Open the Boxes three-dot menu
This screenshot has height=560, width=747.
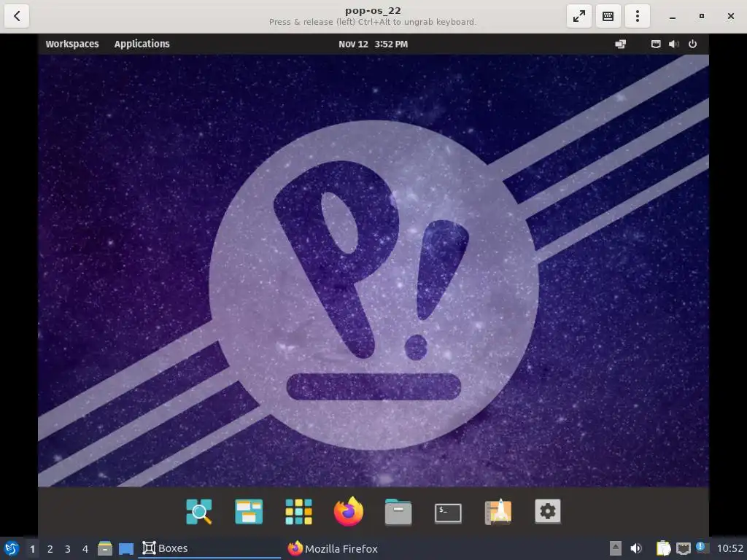coord(638,16)
